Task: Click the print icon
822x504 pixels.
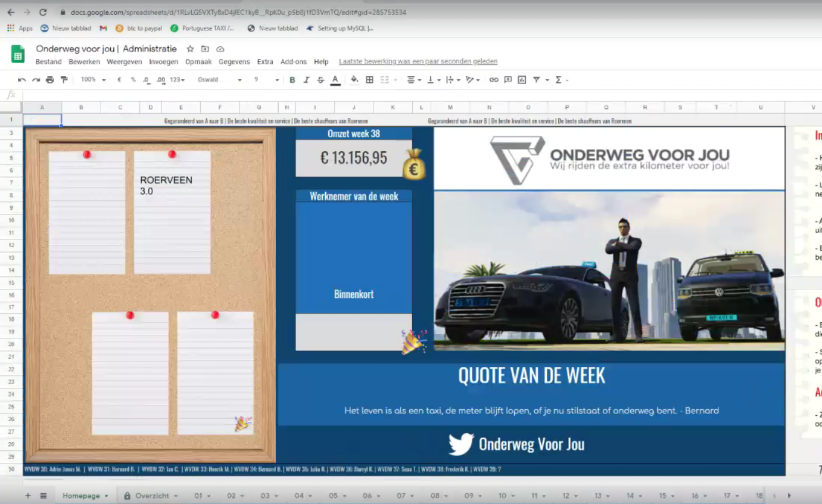Action: point(50,80)
